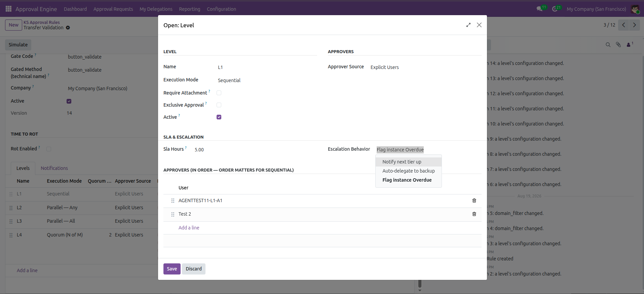This screenshot has width=644, height=294.
Task: Delete the AGENTTEST11-L1-A1 approver row
Action: point(474,200)
